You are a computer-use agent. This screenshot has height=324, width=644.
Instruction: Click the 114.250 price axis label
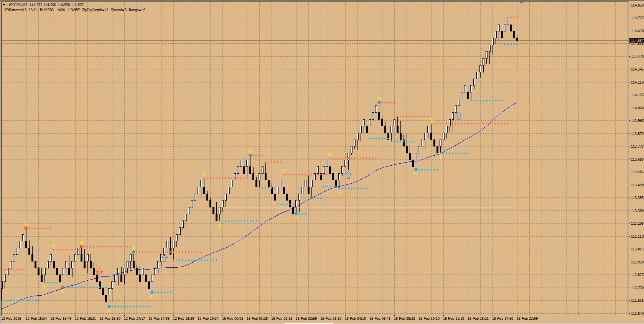[637, 82]
